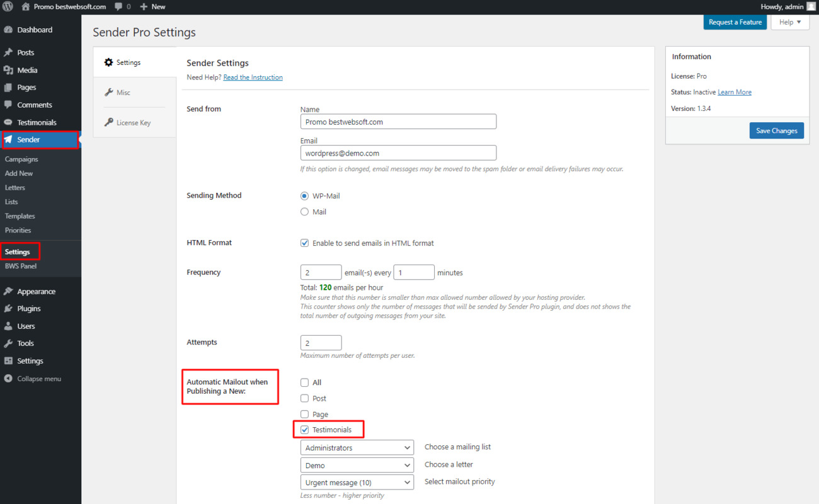Click the Save Changes button
The image size is (819, 504).
click(x=776, y=130)
